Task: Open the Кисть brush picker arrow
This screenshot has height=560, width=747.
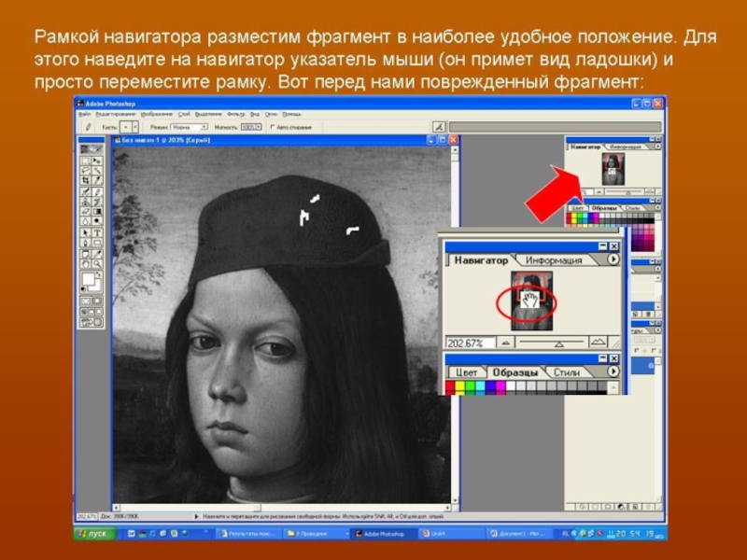Action: tap(135, 127)
